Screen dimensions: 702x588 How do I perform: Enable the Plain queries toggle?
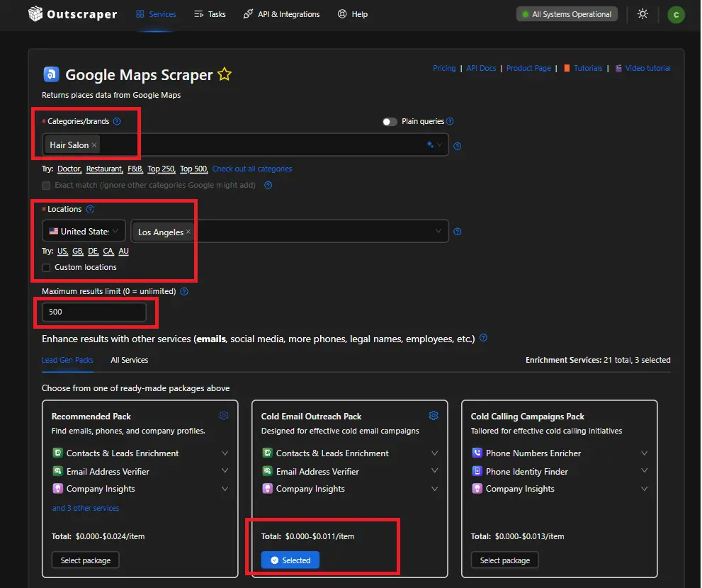point(390,122)
